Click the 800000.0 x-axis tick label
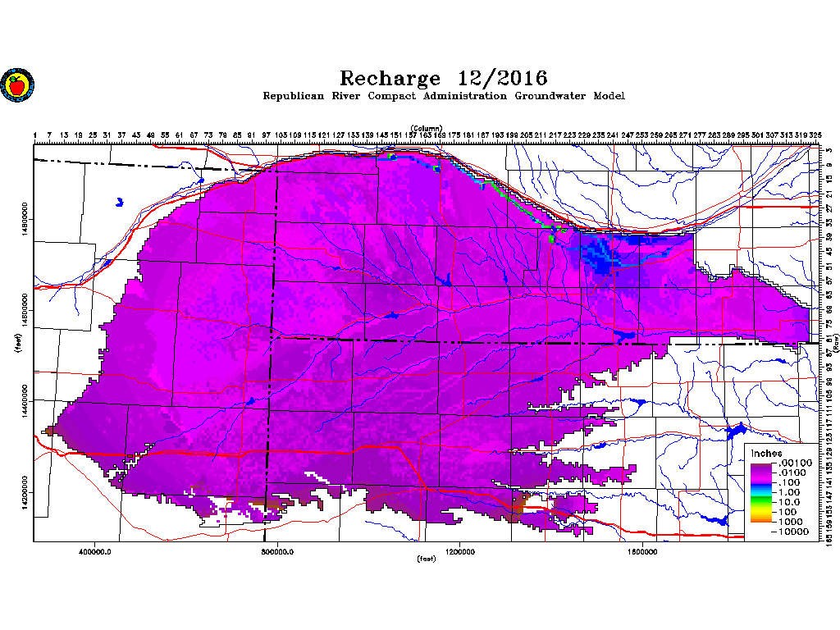Image resolution: width=840 pixels, height=630 pixels. (x=278, y=551)
